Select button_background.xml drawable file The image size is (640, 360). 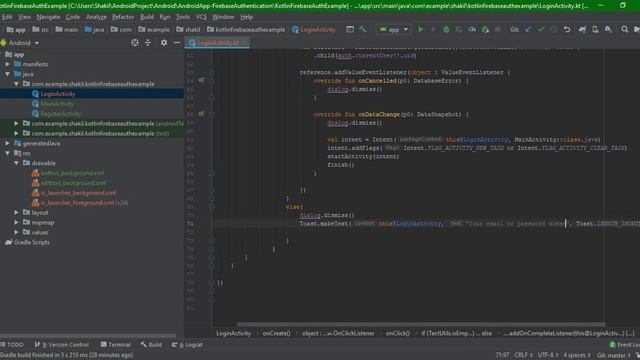72,173
